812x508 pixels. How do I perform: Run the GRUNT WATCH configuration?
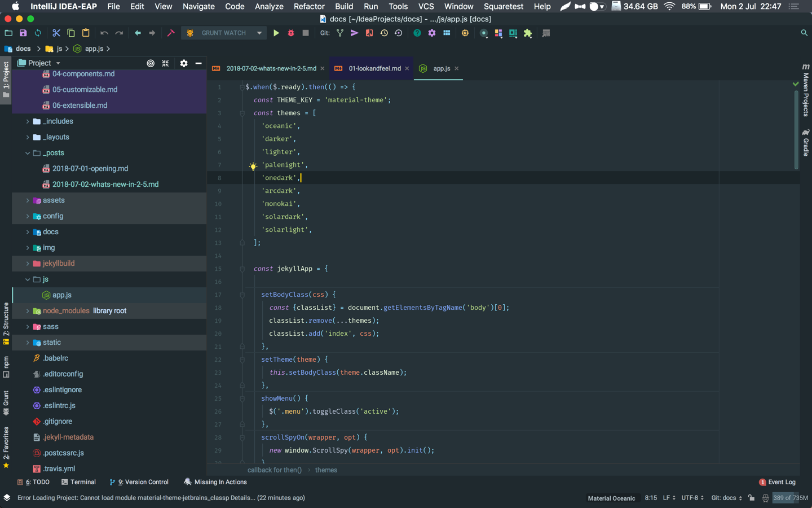[x=276, y=33]
